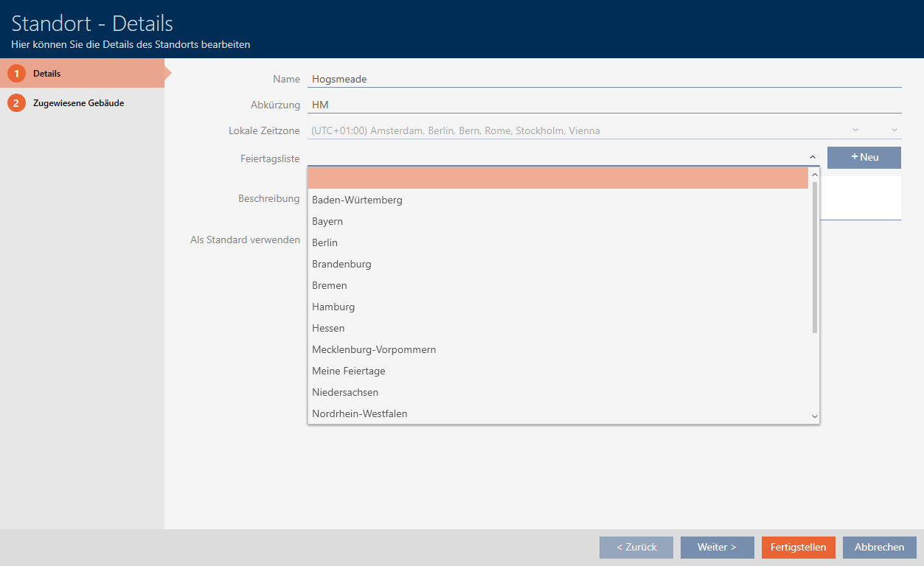Open the Zugewiesene Gebäude tab
The width and height of the screenshot is (924, 566).
(x=78, y=103)
